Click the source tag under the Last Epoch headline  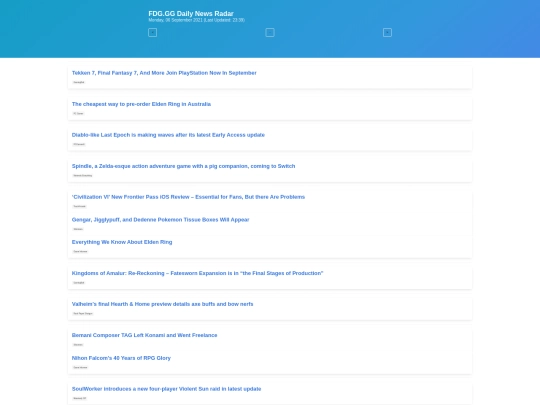[x=79, y=144]
